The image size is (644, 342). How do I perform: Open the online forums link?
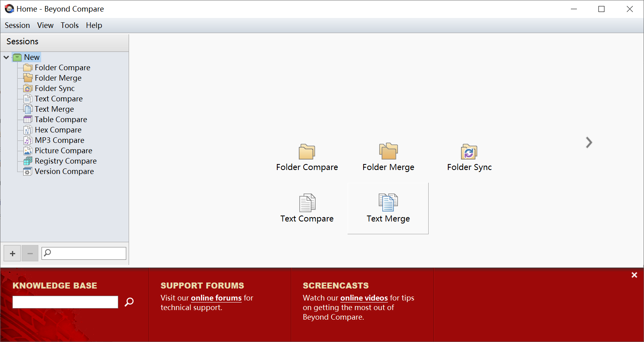point(216,298)
